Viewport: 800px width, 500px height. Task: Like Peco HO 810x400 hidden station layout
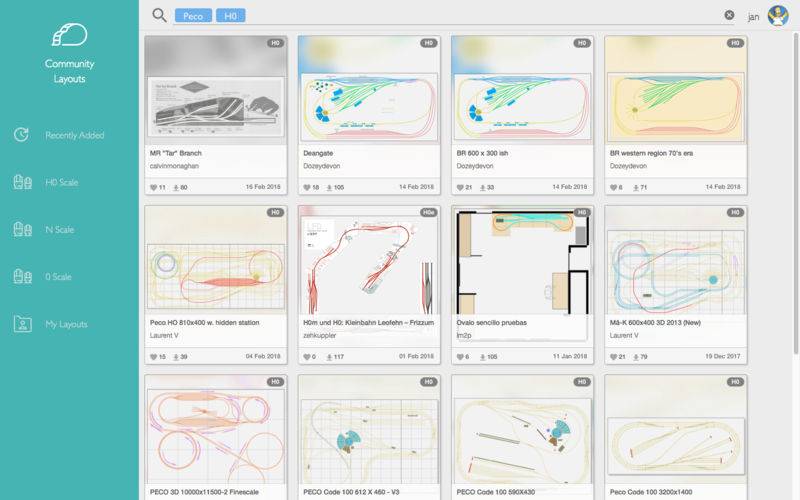point(153,357)
